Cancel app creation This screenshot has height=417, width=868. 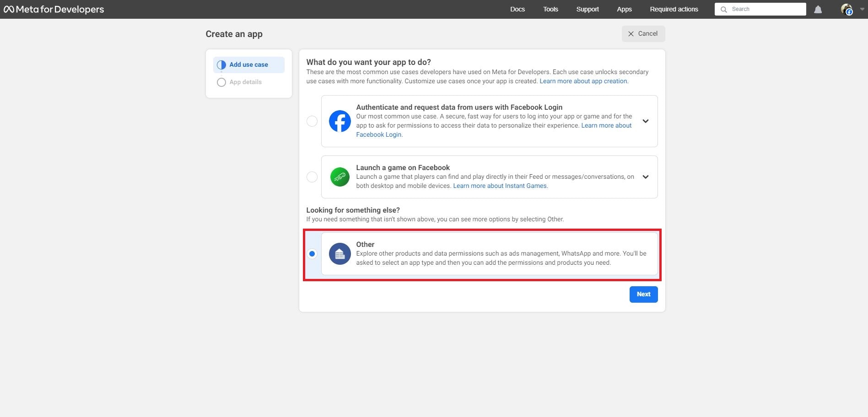[x=643, y=34]
